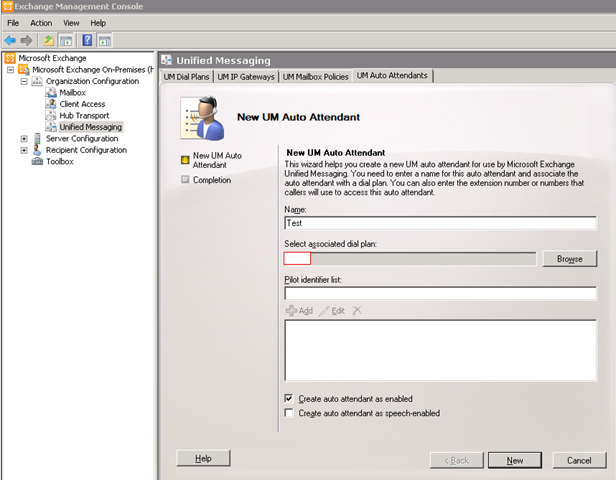Click the pencil Edit icon under pilot identifier
Screen dimensions: 616x480
click(324, 311)
